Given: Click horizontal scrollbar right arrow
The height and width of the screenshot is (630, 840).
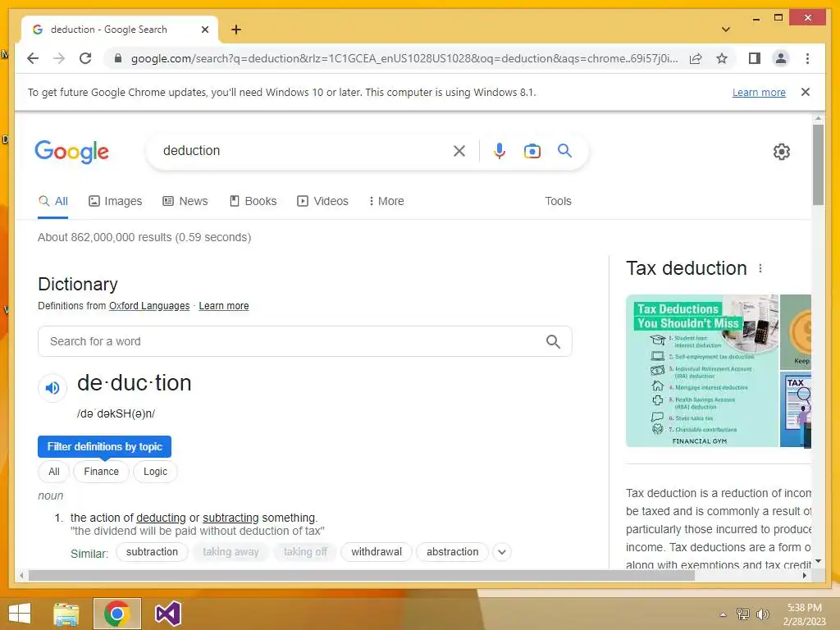Looking at the screenshot, I should coord(805,575).
